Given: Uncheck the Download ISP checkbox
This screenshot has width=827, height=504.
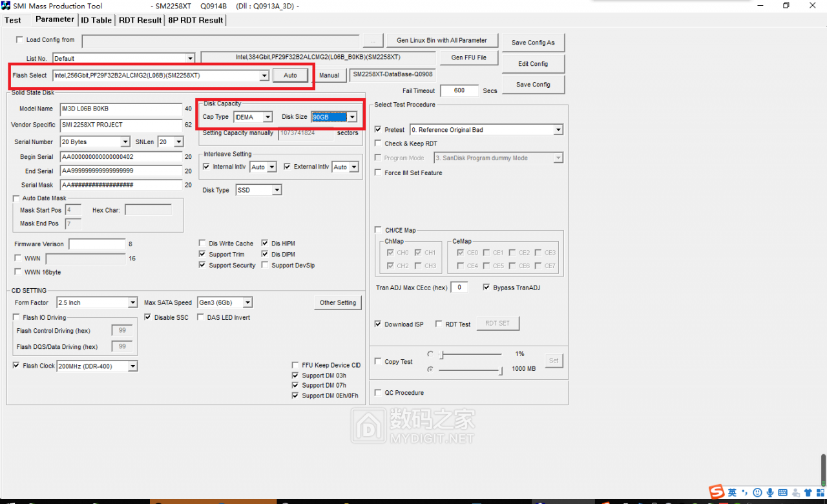Looking at the screenshot, I should pyautogui.click(x=378, y=324).
